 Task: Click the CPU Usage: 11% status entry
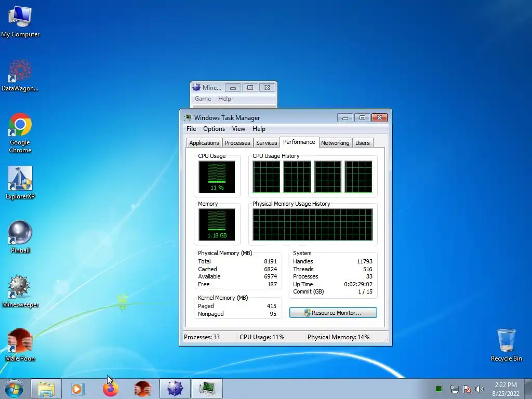pyautogui.click(x=262, y=337)
